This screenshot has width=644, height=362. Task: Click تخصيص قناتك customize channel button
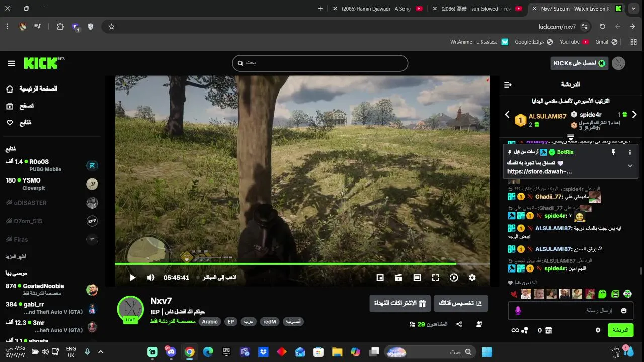[x=461, y=303]
